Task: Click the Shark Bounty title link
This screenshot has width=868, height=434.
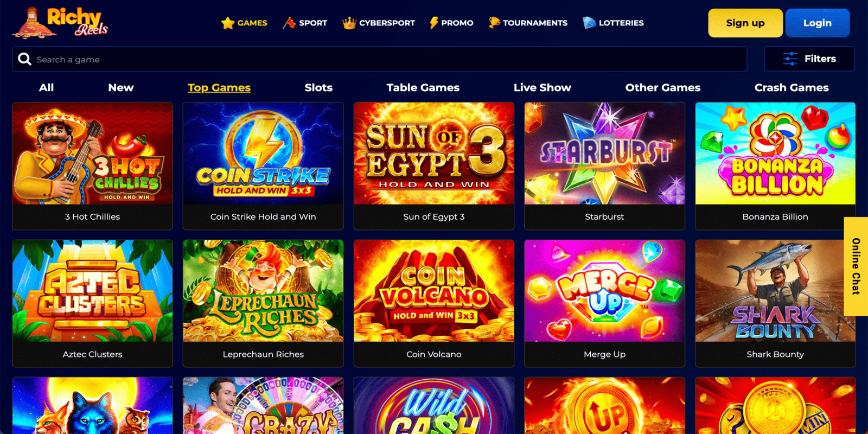Action: pos(775,354)
